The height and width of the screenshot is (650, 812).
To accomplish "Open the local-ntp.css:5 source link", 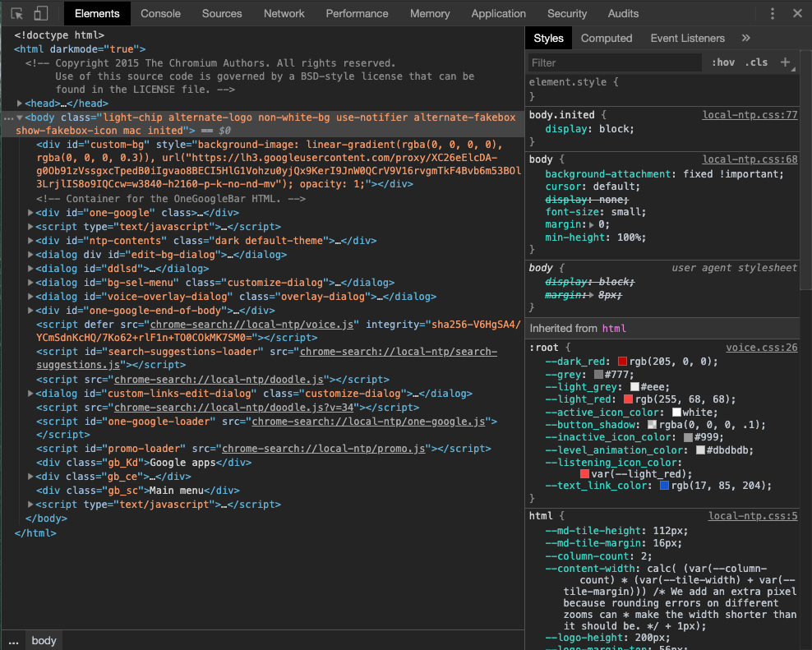I will pos(753,516).
